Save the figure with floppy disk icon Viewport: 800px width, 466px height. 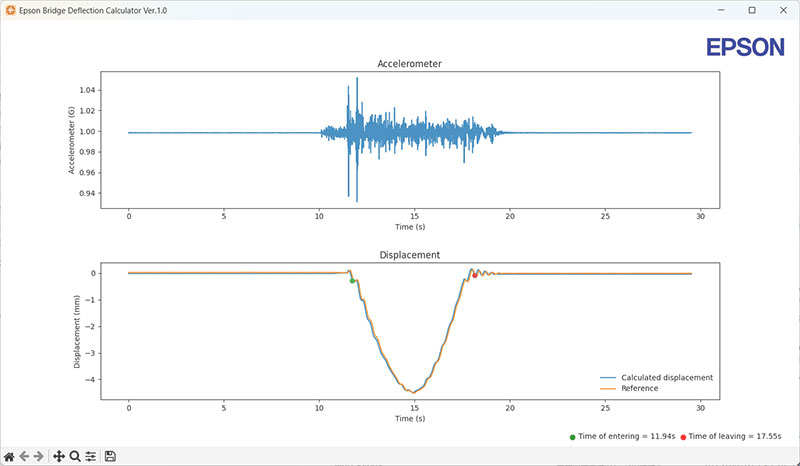(x=110, y=456)
